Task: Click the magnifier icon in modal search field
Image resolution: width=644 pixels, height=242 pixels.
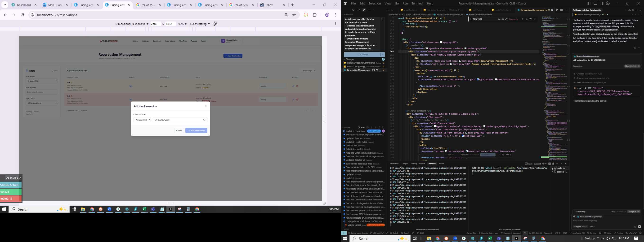Action: (x=204, y=120)
